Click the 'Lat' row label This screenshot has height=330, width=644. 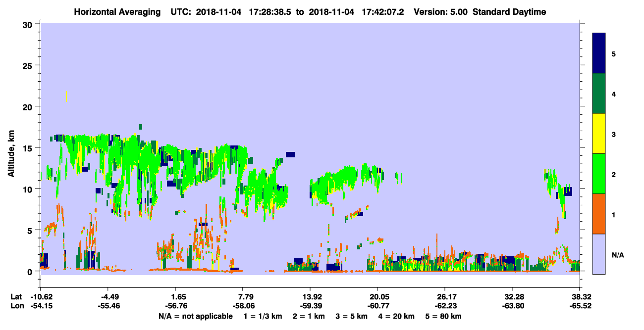point(16,297)
